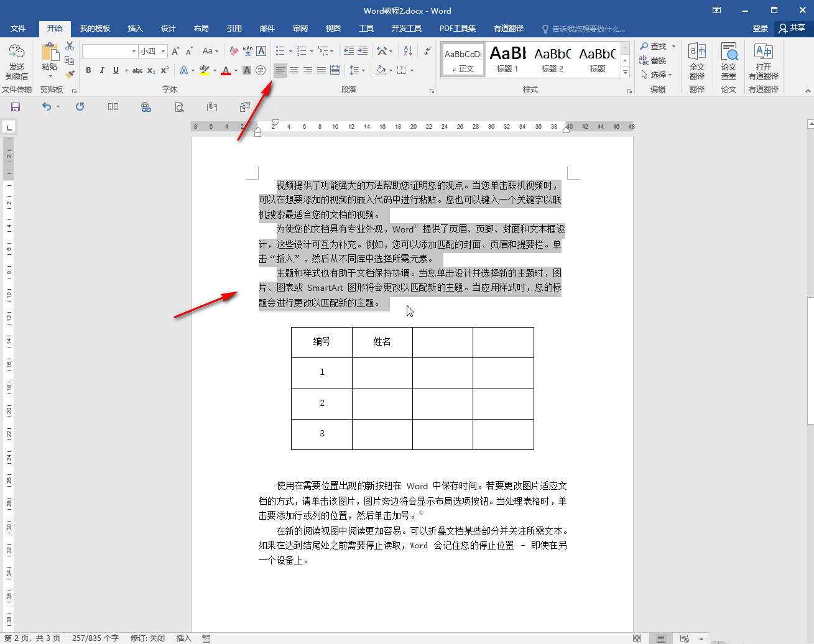This screenshot has width=814, height=644.
Task: Switch to the 设计 (Design) tab
Action: coord(168,29)
